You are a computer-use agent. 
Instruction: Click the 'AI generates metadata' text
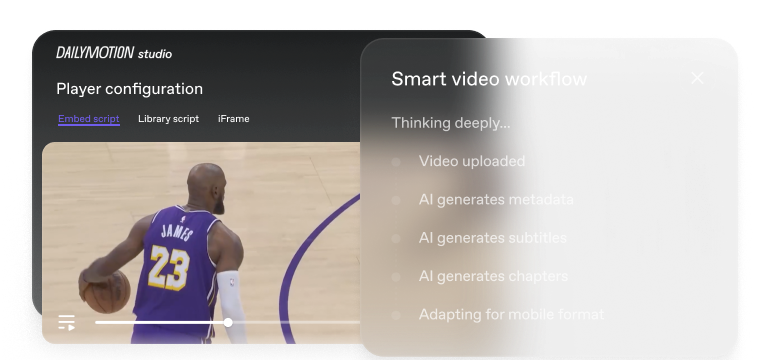point(496,200)
